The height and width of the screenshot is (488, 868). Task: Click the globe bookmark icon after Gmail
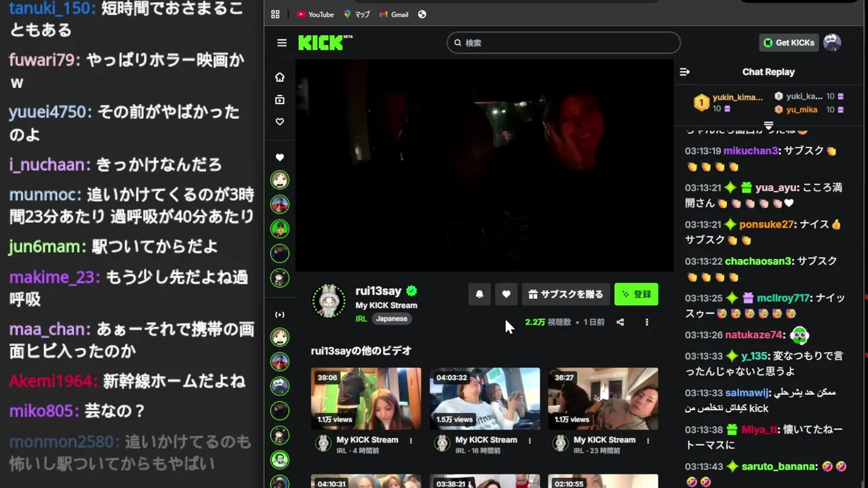(422, 14)
